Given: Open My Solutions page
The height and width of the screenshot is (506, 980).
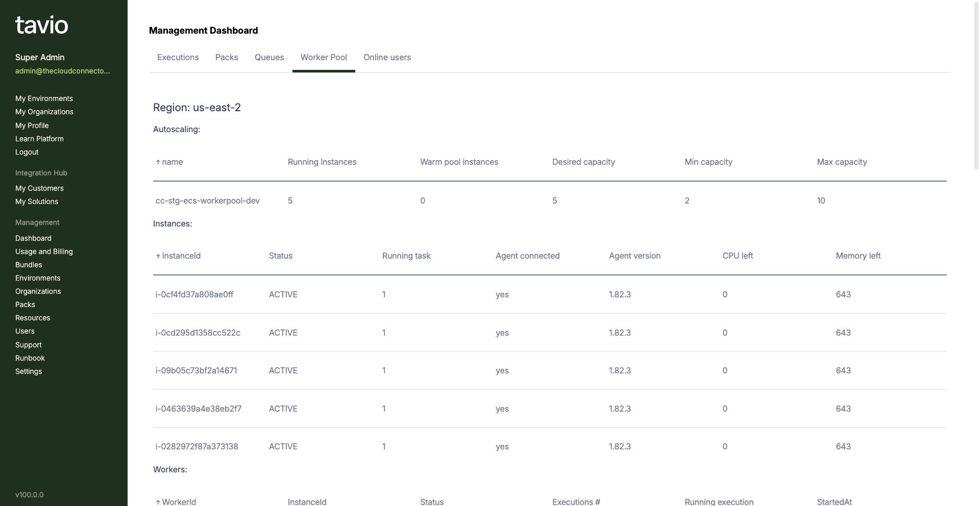Looking at the screenshot, I should point(37,201).
